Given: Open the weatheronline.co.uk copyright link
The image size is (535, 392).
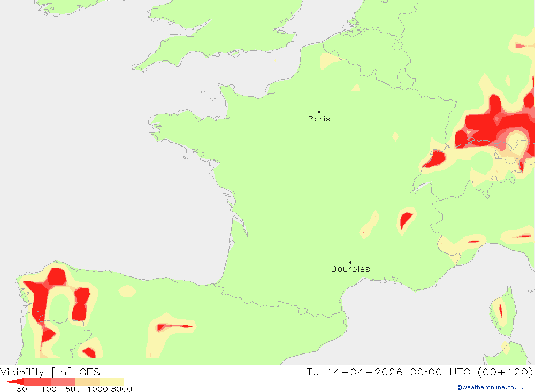Looking at the screenshot, I should coord(490,387).
